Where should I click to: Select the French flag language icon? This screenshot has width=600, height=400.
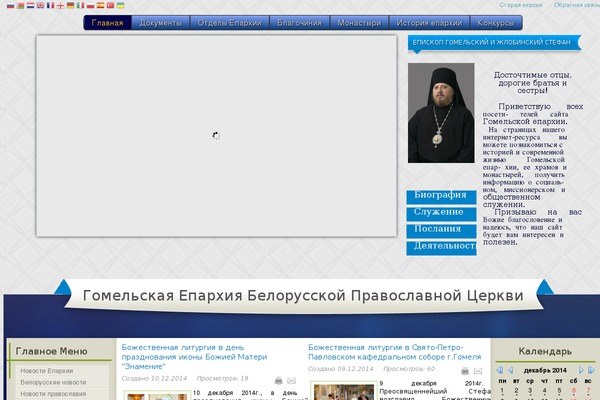[50, 5]
